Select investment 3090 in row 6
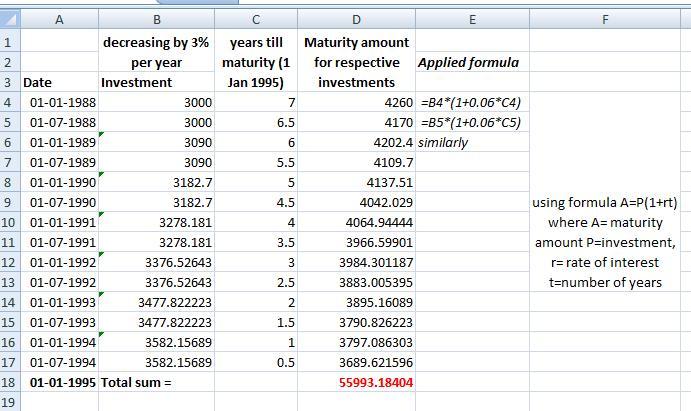The height and width of the screenshot is (411, 691). click(156, 142)
